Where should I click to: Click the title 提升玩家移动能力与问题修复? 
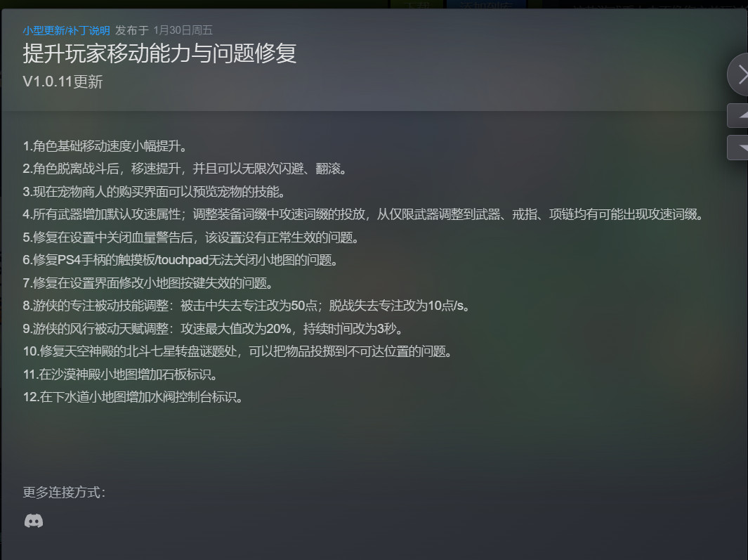point(159,53)
